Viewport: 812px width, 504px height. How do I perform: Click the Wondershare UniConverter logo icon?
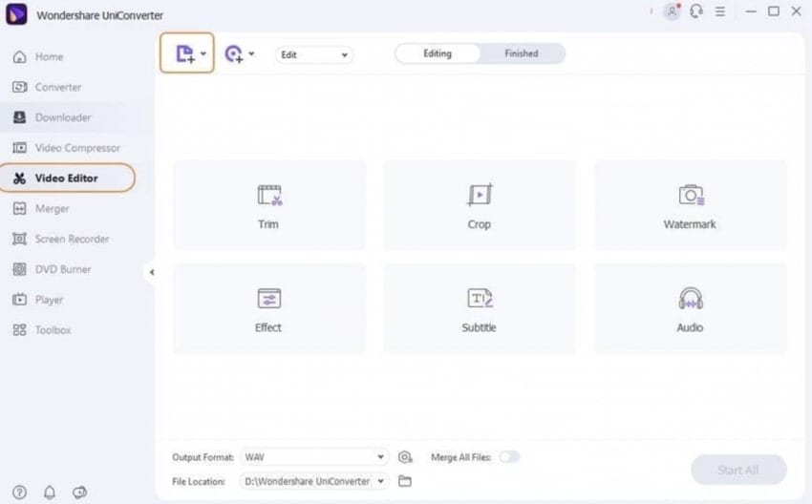pyautogui.click(x=16, y=14)
